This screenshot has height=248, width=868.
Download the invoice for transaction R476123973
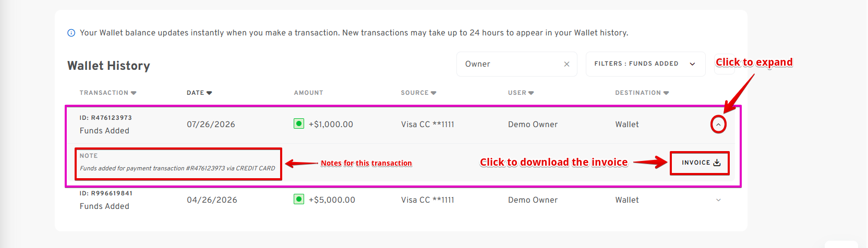[701, 163]
